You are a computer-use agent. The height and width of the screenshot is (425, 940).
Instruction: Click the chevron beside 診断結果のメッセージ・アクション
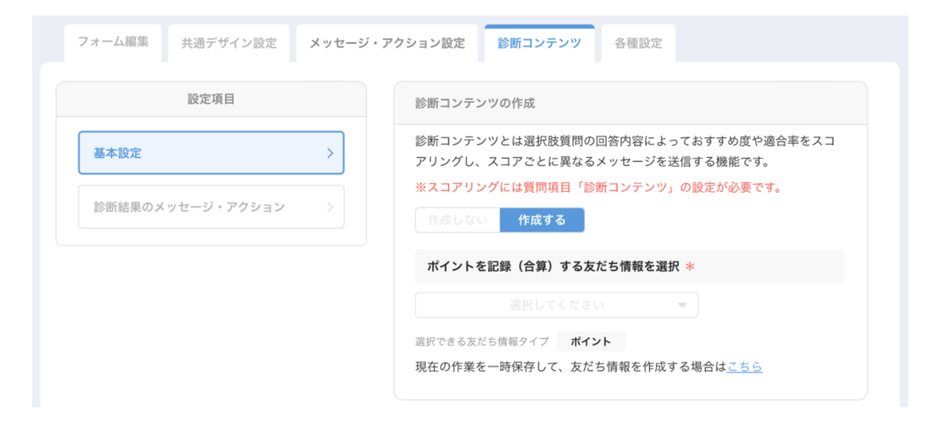click(x=330, y=208)
